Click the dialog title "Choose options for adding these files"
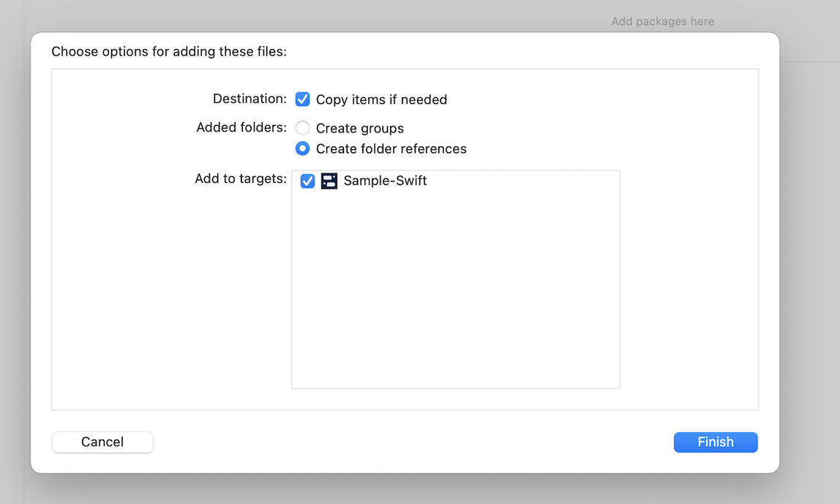840x504 pixels. [x=168, y=51]
